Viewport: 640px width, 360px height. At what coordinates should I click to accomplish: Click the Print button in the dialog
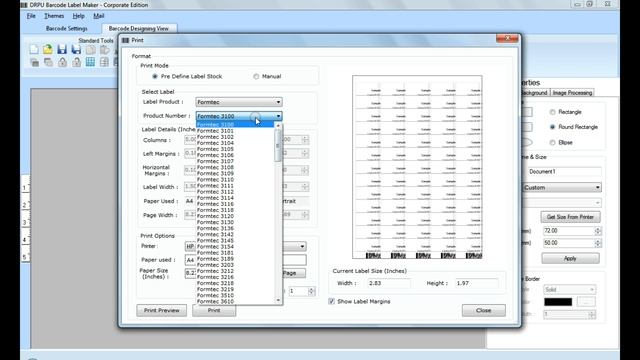(x=214, y=310)
